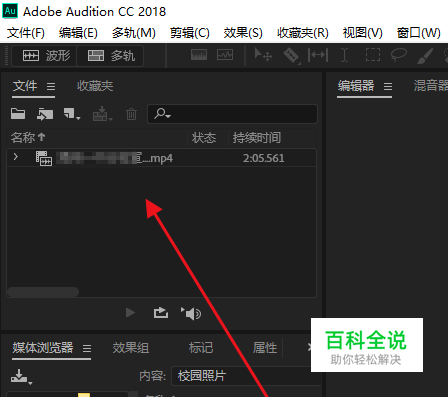Screen dimensions: 448x397
Task: Click the files list horizontal scrollbar
Action: 43,292
